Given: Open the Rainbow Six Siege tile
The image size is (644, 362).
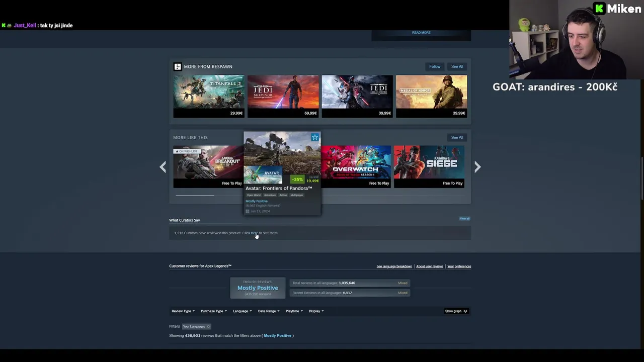Looking at the screenshot, I should [429, 166].
